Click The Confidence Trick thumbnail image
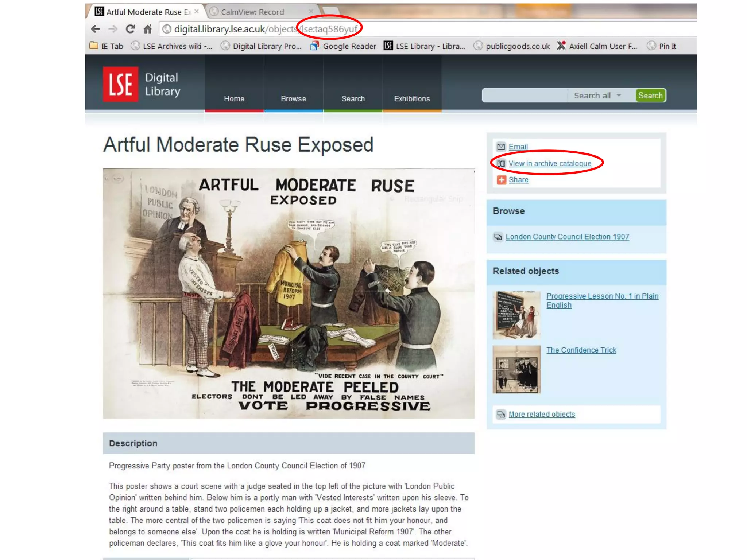The height and width of the screenshot is (560, 747). click(x=516, y=369)
